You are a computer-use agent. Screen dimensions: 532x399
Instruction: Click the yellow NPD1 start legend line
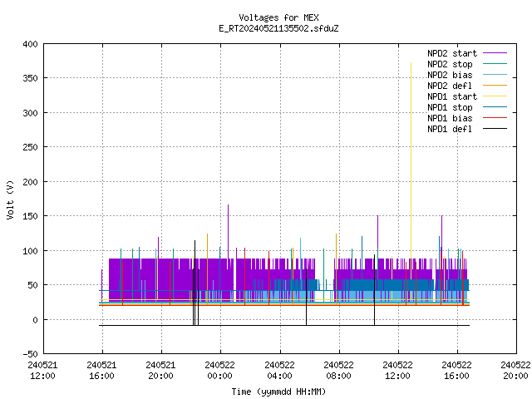pyautogui.click(x=495, y=96)
